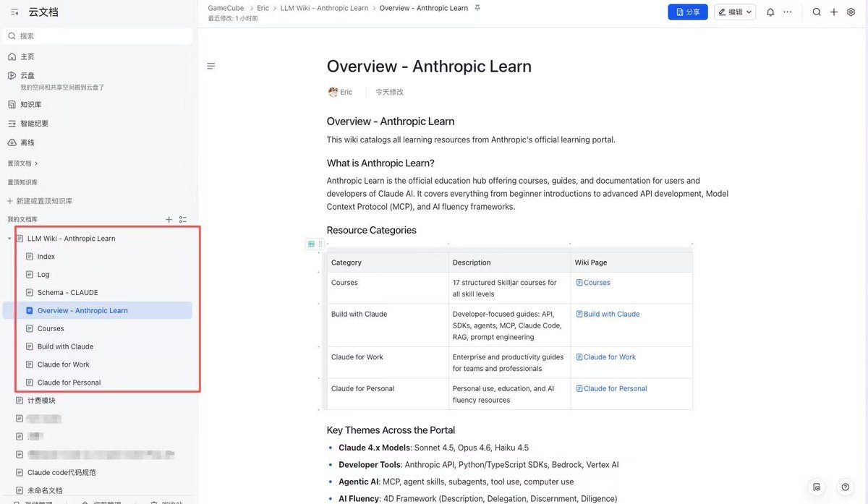Click the LLM Wiki - Anthropic Learn breadcrumb
This screenshot has height=504, width=868.
[324, 8]
